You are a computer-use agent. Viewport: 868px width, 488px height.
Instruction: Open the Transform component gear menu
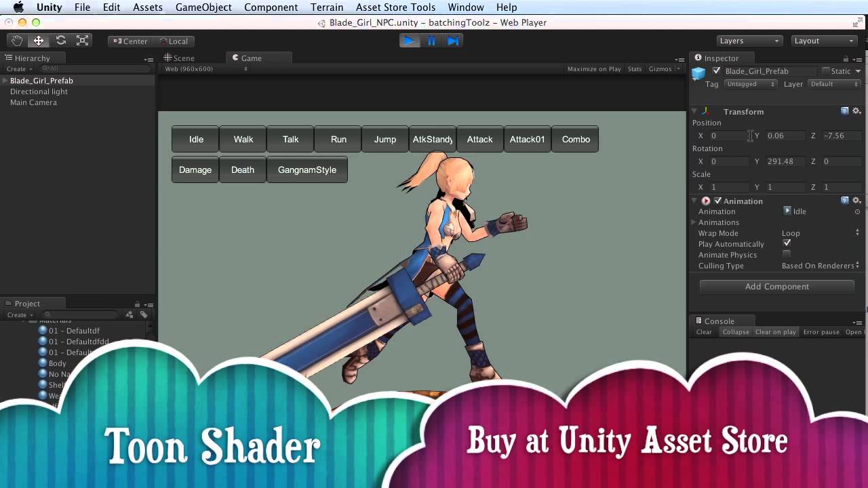[x=856, y=111]
